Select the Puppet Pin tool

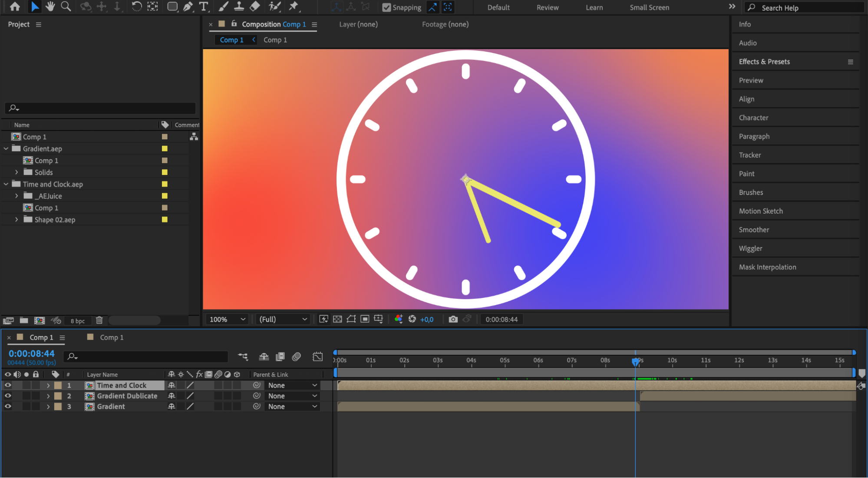(x=294, y=7)
